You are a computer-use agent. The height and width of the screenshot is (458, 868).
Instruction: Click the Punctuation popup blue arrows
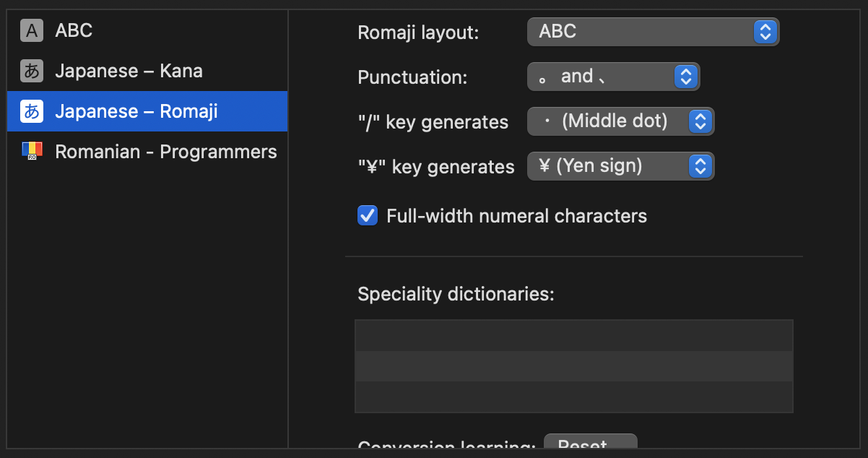click(x=685, y=77)
